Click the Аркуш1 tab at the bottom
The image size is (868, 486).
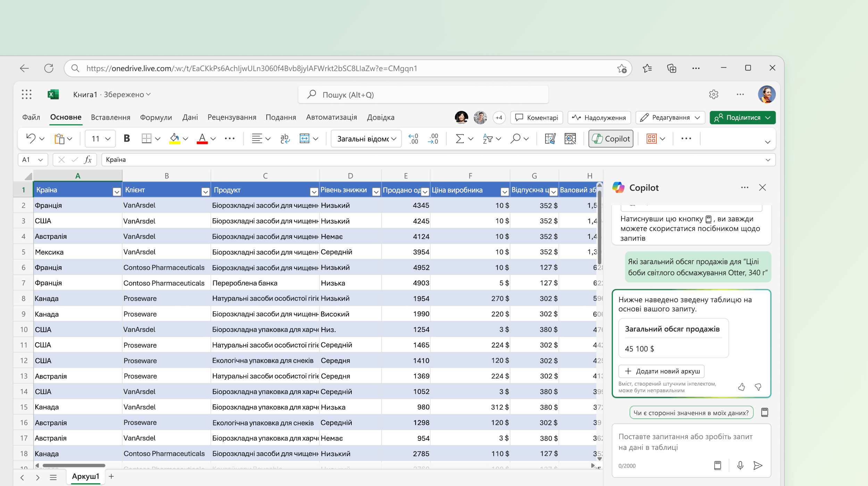pos(85,476)
